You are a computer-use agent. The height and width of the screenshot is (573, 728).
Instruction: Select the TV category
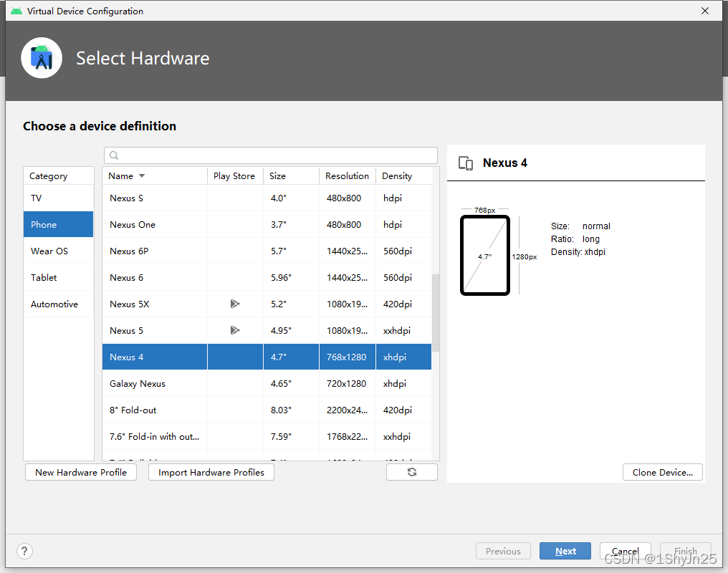point(59,198)
